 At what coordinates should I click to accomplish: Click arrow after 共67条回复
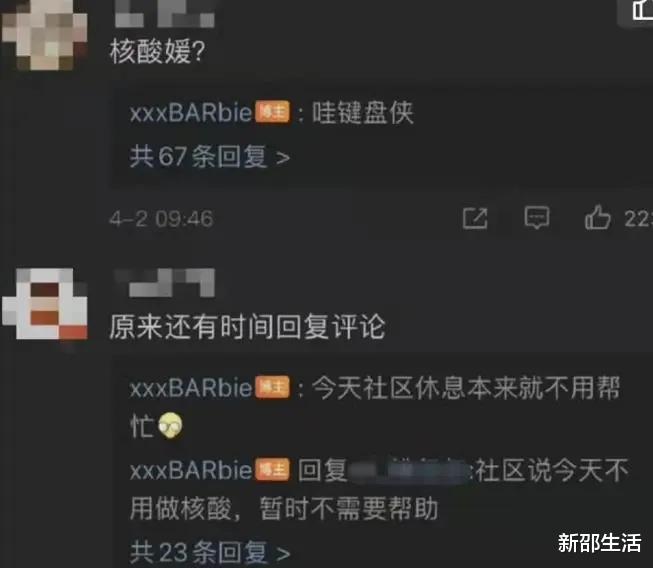point(283,158)
